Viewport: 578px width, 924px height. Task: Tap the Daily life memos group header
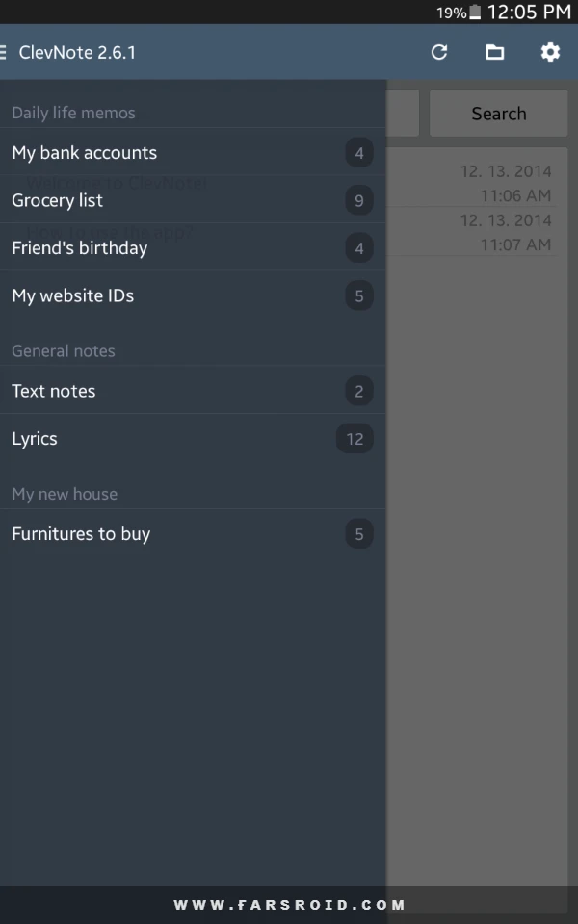tap(74, 113)
